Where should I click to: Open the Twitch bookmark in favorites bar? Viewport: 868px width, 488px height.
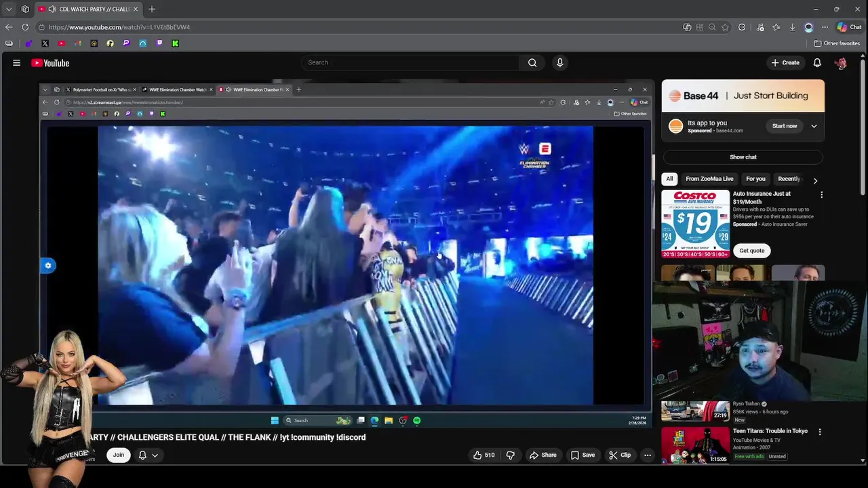point(159,43)
